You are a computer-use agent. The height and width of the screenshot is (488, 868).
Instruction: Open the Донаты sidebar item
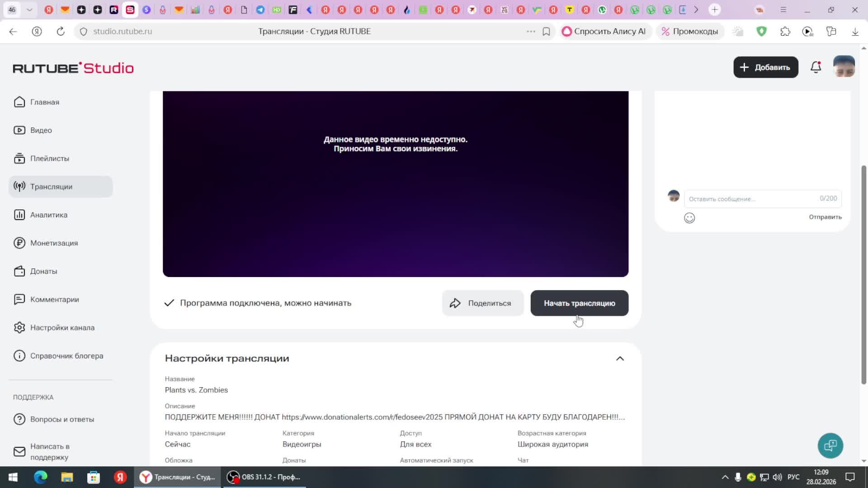[43, 271]
